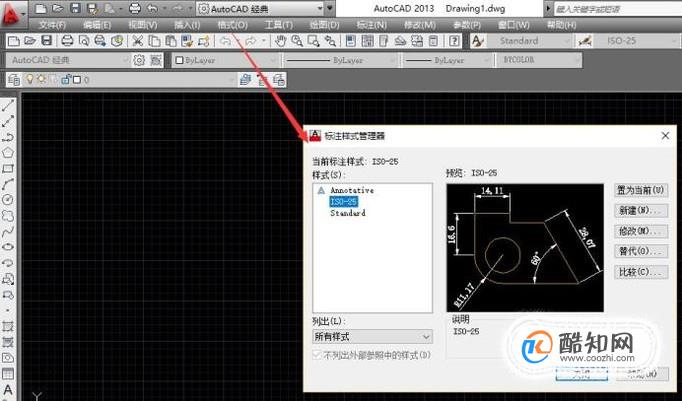This screenshot has width=682, height=401.
Task: Click New in the quick access toolbar
Action: [40, 8]
